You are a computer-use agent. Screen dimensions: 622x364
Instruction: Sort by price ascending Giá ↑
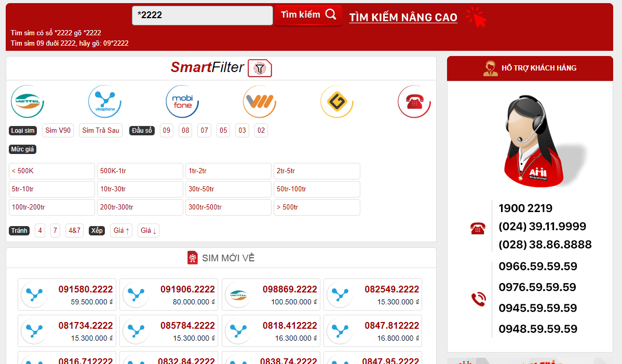coord(121,231)
